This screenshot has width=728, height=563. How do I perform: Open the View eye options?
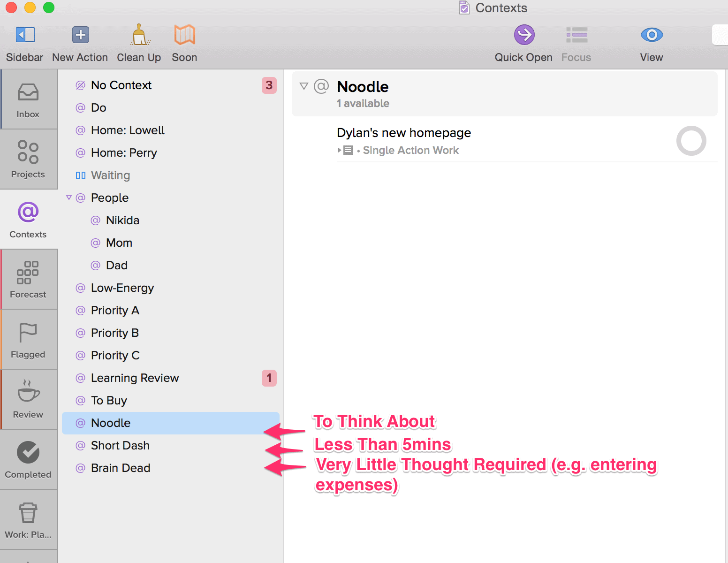pos(652,35)
